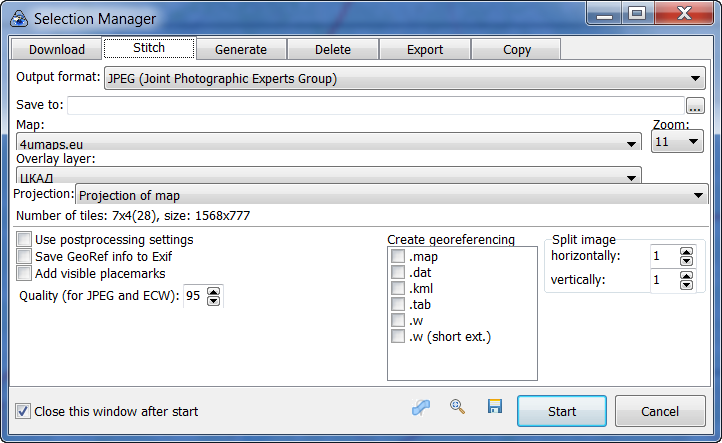Screen dimensions: 722x443
Task: Click the Cancel button
Action: point(660,411)
